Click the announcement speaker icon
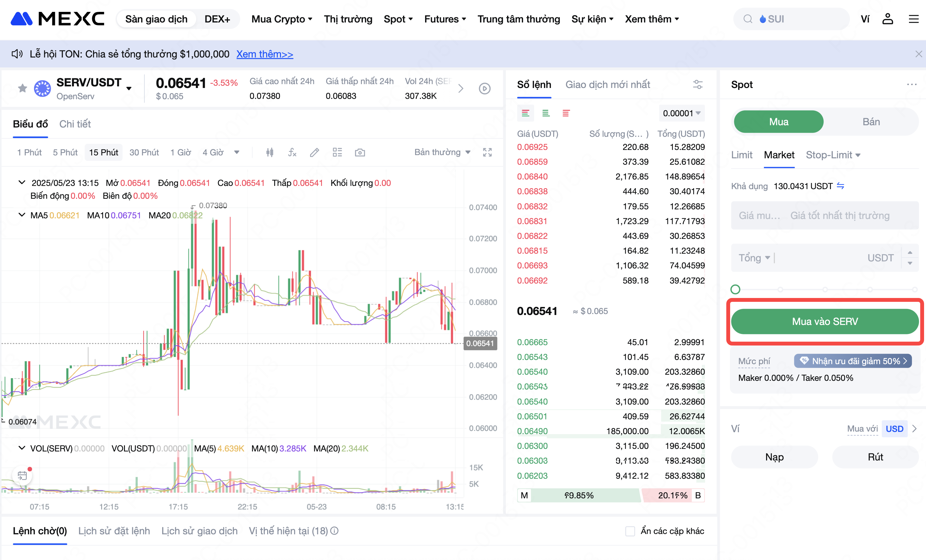Screen dimensions: 926x560 point(17,54)
